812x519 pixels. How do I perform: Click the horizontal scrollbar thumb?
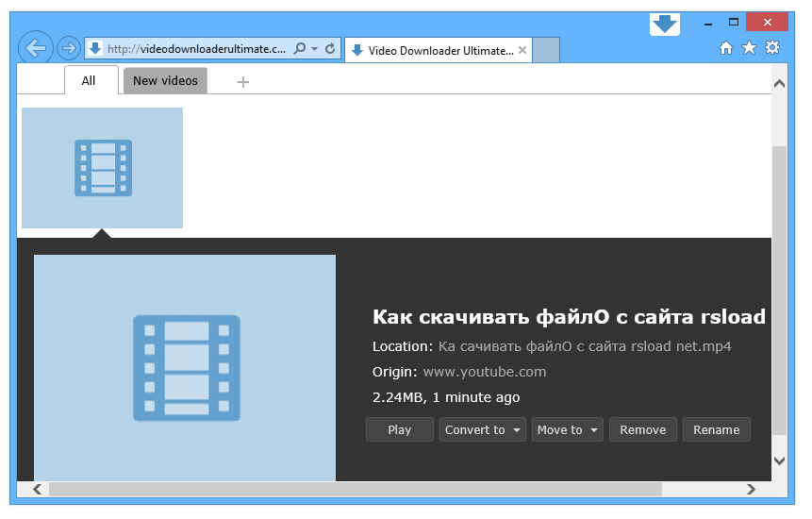coord(356,489)
